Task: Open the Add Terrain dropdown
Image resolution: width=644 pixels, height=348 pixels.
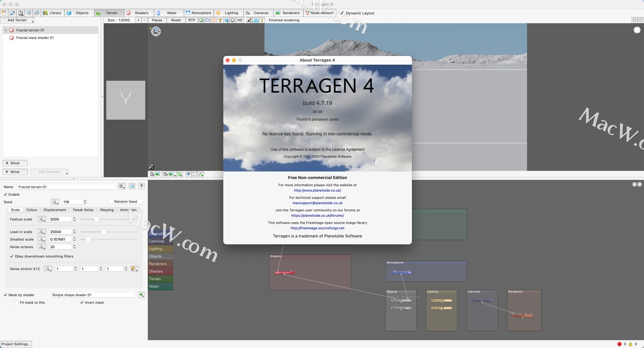Action: [x=17, y=20]
